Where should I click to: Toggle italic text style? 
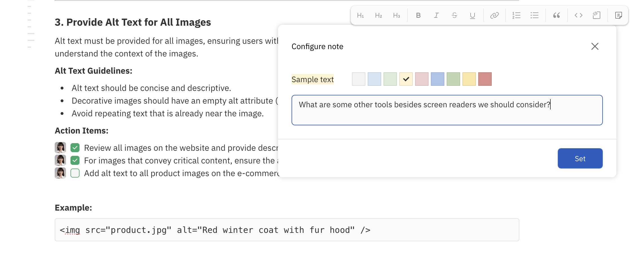[436, 16]
